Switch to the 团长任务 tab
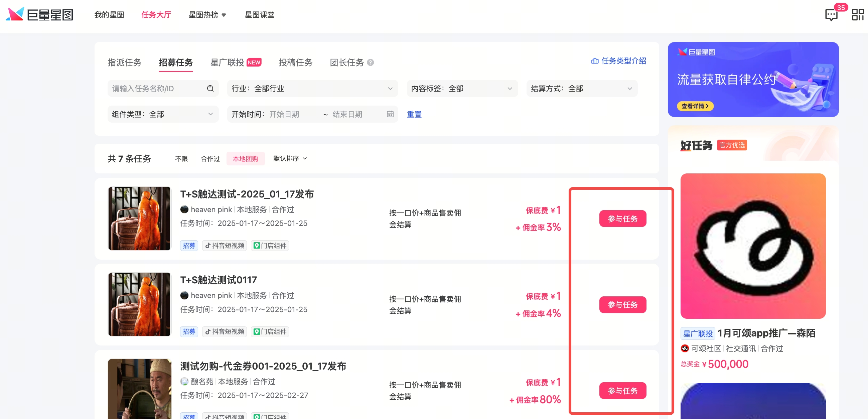Viewport: 868px width, 419px height. point(347,62)
